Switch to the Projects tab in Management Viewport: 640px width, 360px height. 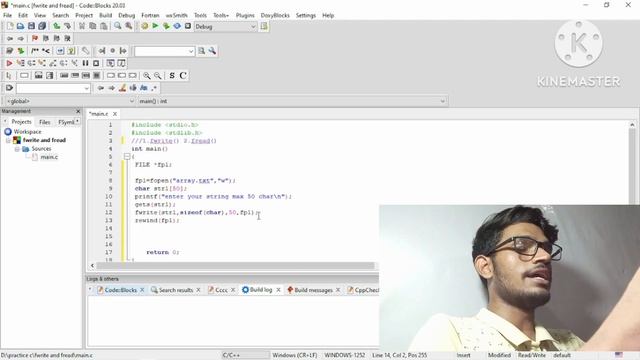21,122
